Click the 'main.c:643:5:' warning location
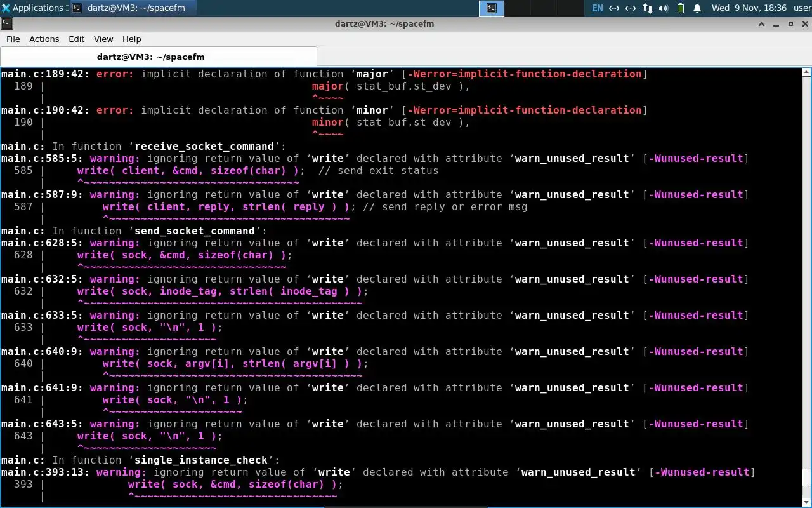The width and height of the screenshot is (812, 508). pos(43,424)
